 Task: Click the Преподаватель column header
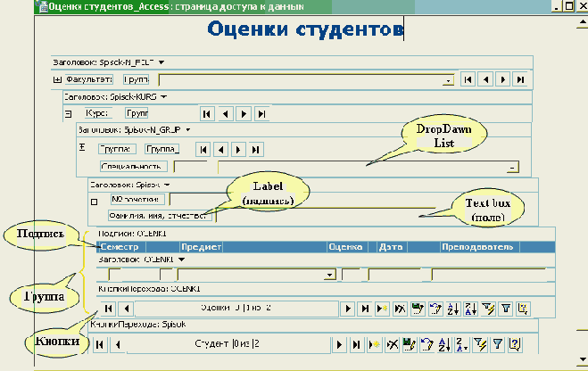pyautogui.click(x=476, y=246)
